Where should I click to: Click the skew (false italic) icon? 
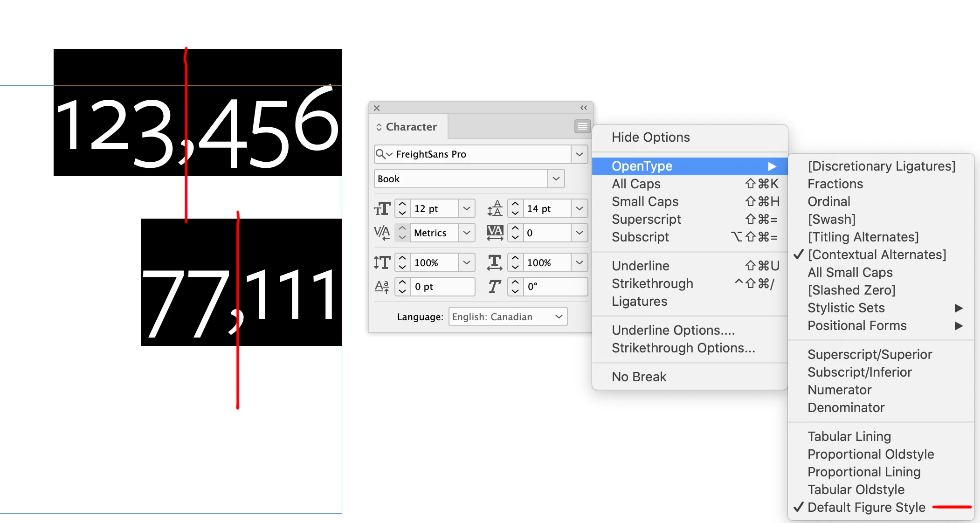pyautogui.click(x=495, y=287)
